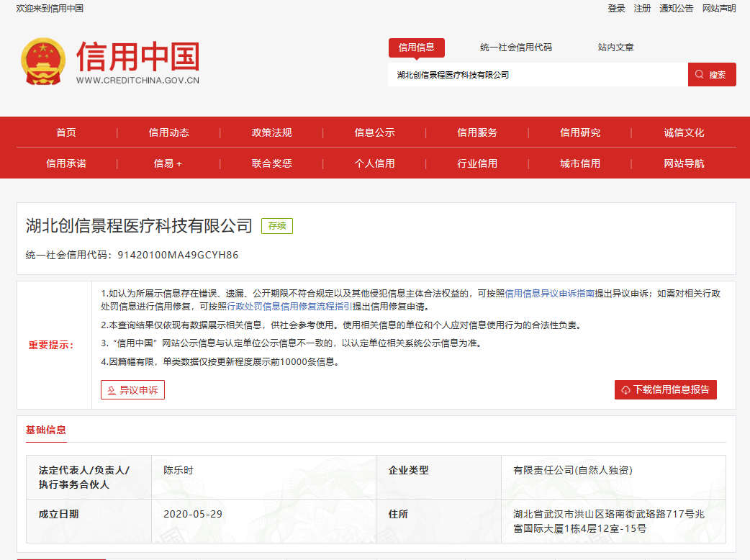Select the 信用信息 search tab
Image resolution: width=750 pixels, height=560 pixels.
click(417, 47)
